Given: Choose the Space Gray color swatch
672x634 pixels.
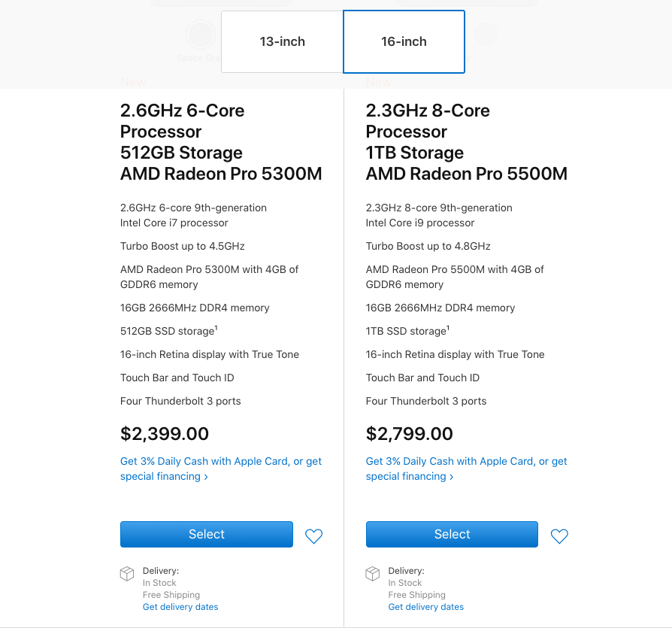Looking at the screenshot, I should [201, 34].
